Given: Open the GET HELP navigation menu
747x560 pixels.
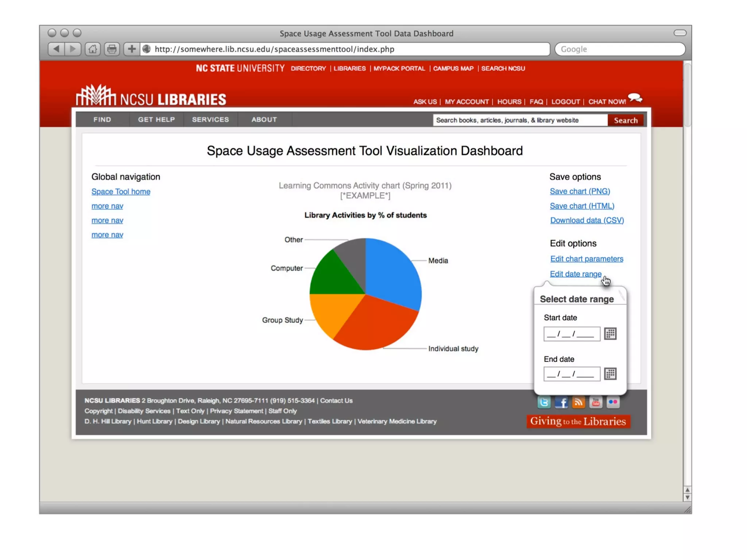Looking at the screenshot, I should tap(156, 120).
